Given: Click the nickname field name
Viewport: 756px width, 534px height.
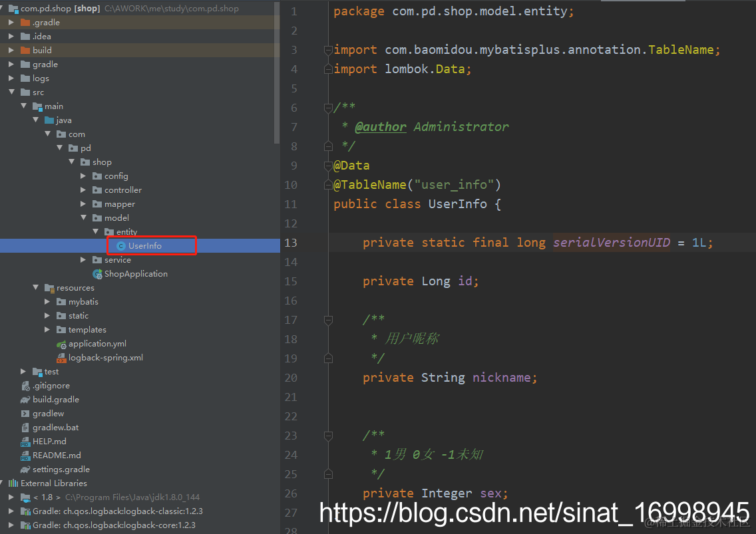Looking at the screenshot, I should (x=501, y=377).
